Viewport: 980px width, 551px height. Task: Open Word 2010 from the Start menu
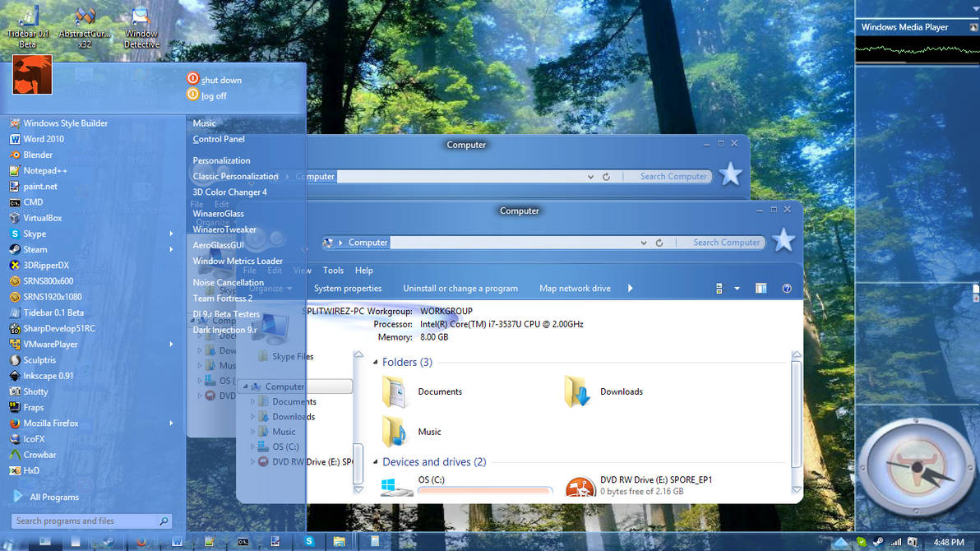point(37,139)
